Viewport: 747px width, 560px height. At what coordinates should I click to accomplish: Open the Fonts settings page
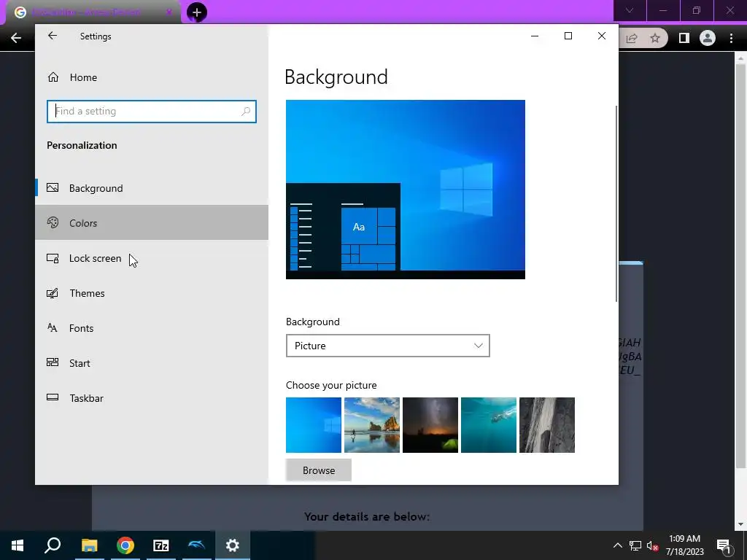pyautogui.click(x=152, y=328)
